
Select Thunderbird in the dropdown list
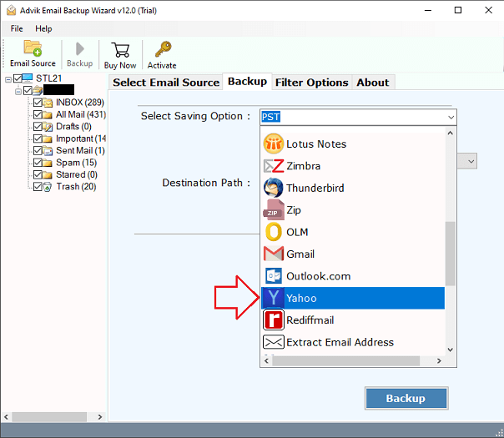(x=353, y=188)
